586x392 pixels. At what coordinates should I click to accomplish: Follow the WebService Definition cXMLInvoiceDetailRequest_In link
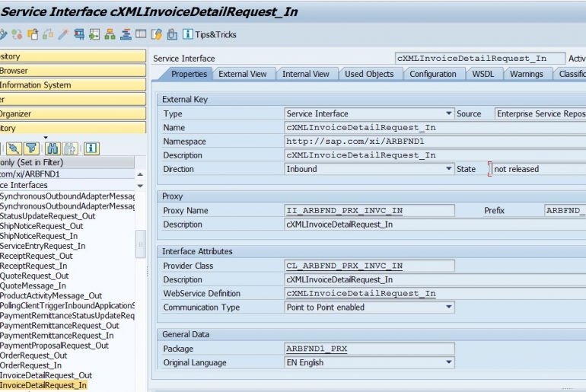click(361, 293)
